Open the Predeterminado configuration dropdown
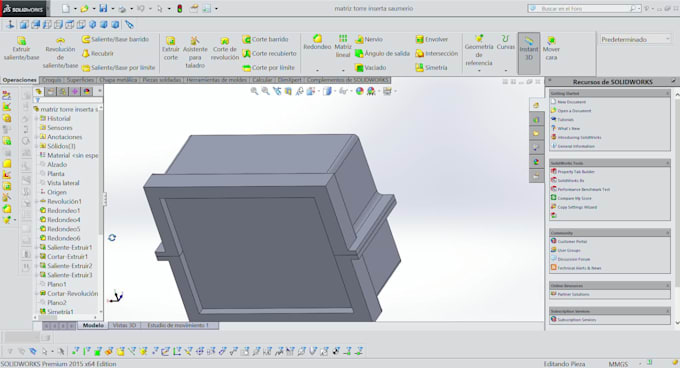The image size is (680, 368). 635,39
